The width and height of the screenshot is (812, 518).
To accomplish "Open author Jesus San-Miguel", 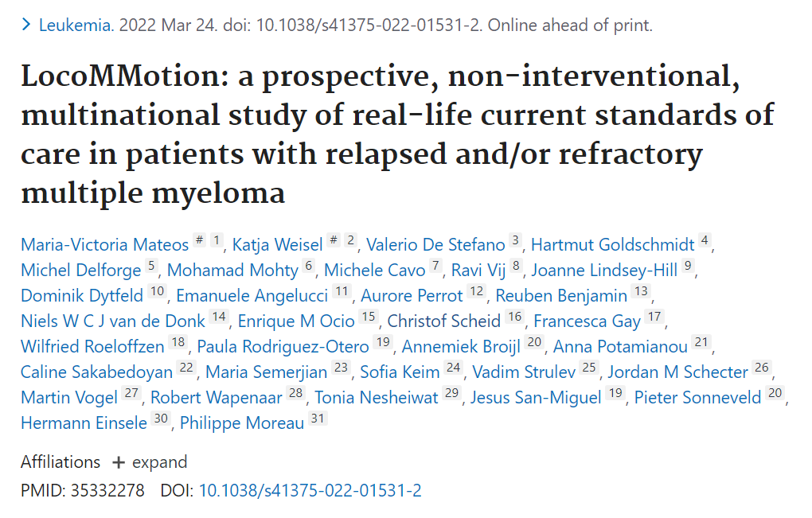I will [536, 397].
